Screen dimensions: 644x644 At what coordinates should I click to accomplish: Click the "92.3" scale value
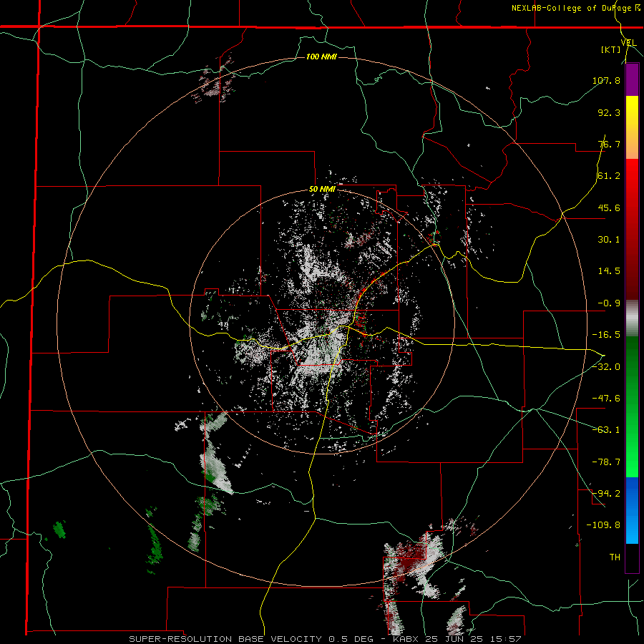[x=609, y=112]
